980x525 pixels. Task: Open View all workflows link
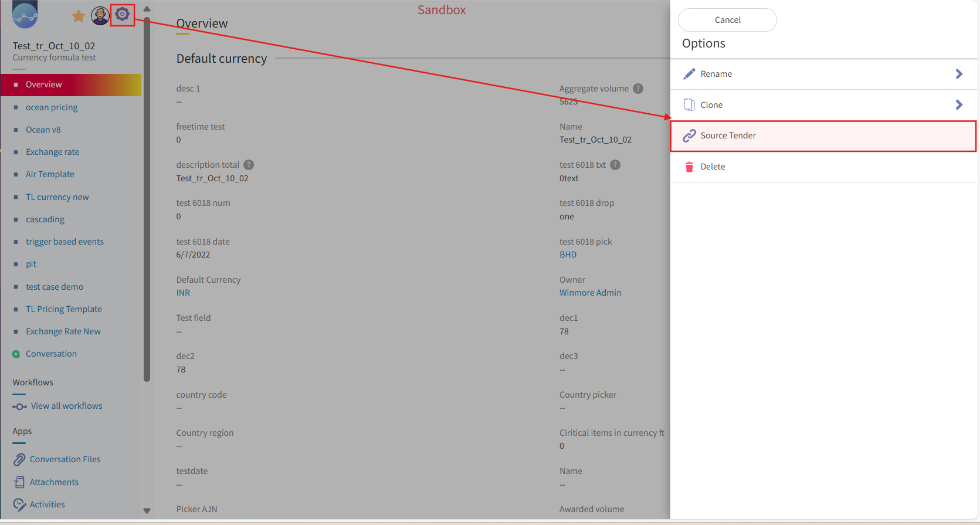66,406
